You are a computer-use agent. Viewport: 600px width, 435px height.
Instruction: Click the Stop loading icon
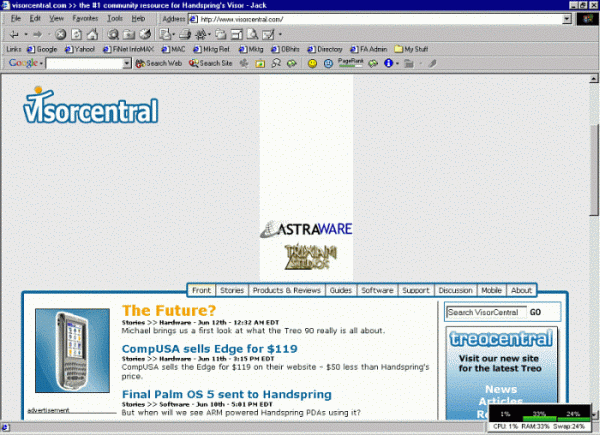point(60,34)
